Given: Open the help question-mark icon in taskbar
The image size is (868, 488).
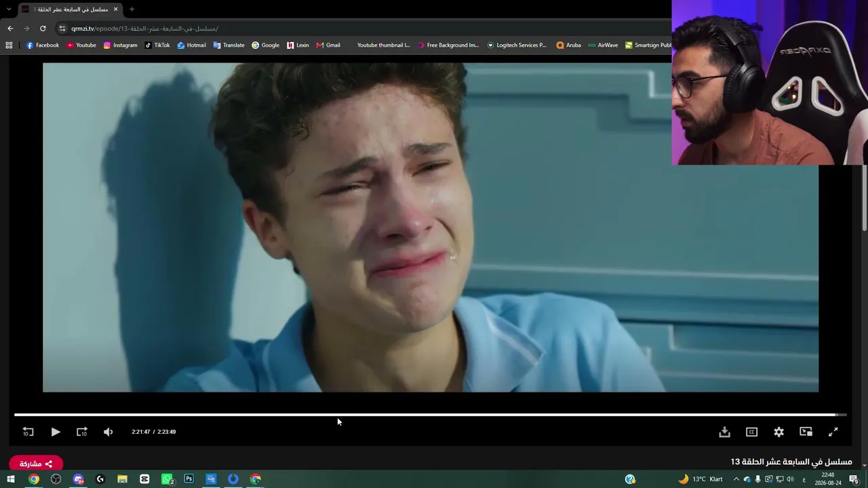Looking at the screenshot, I should (x=630, y=479).
